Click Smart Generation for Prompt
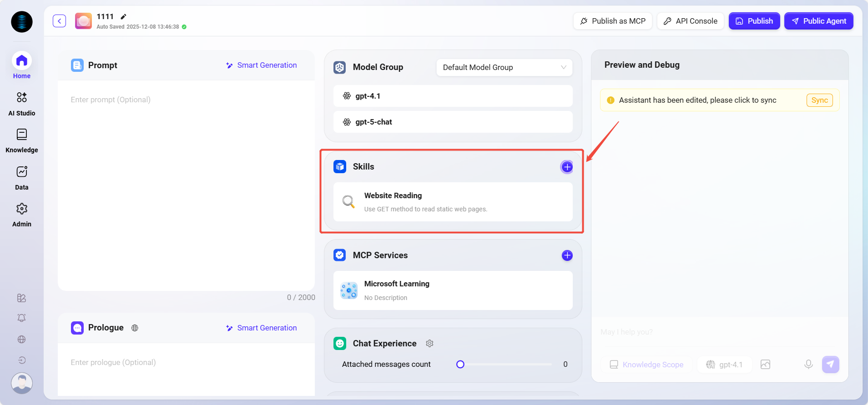Viewport: 868px width, 405px height. coord(262,65)
